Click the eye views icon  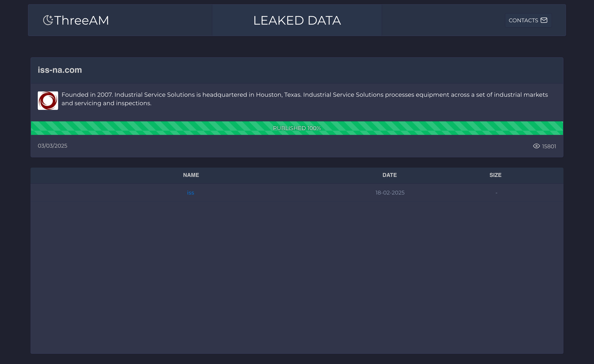[536, 146]
